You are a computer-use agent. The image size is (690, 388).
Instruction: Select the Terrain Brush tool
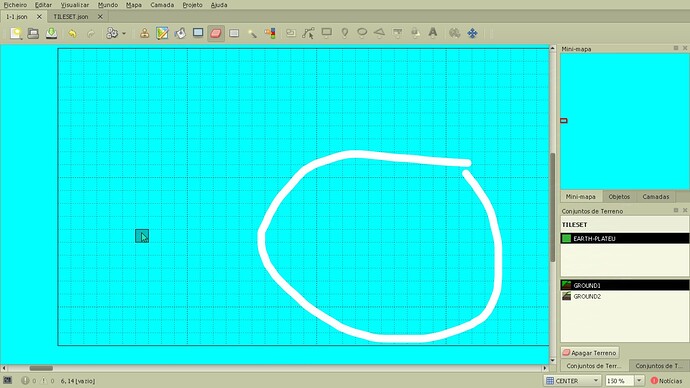coord(162,33)
